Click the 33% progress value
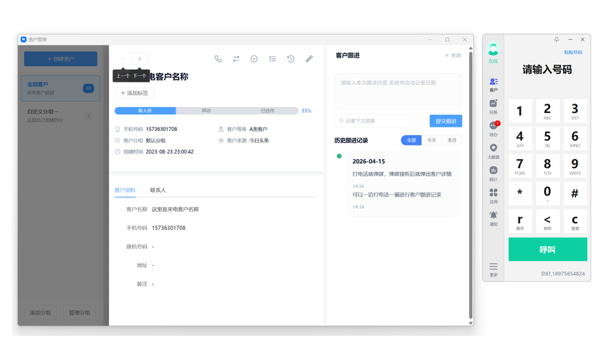The height and width of the screenshot is (364, 605). [307, 110]
